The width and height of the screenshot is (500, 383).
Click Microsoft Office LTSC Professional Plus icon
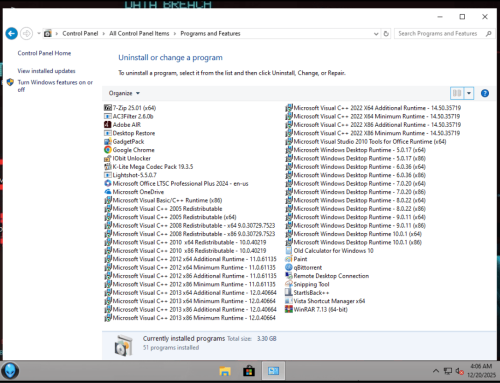point(108,183)
